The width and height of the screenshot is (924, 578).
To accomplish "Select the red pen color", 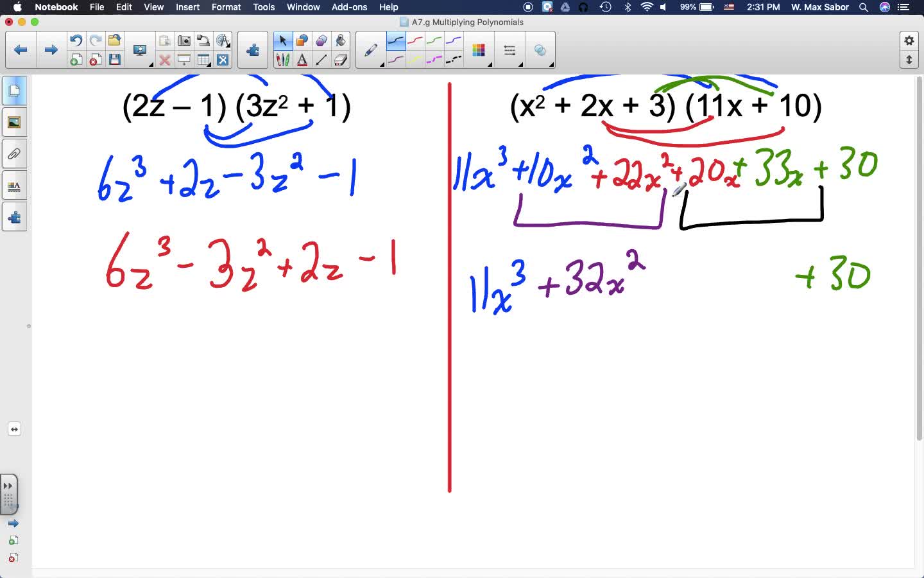I will click(x=415, y=40).
